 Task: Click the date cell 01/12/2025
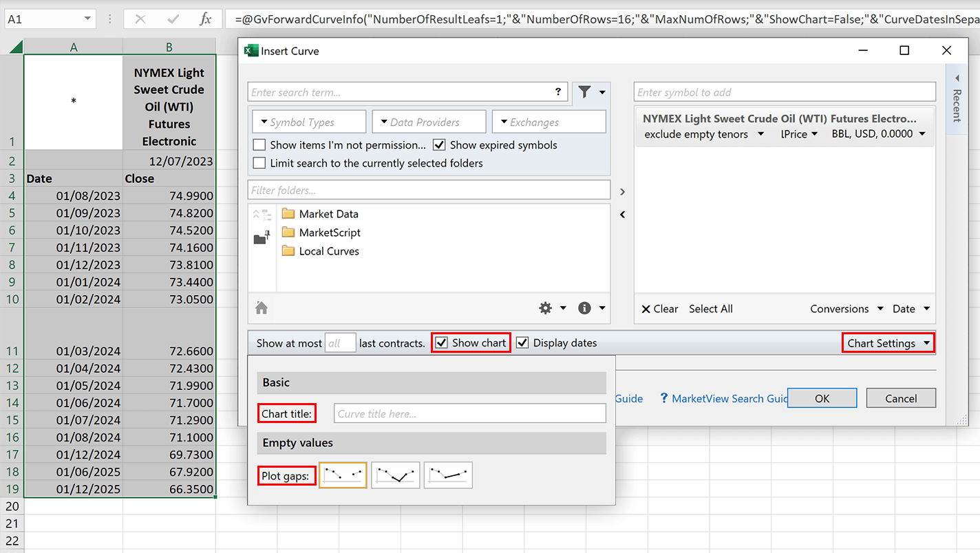pos(74,489)
